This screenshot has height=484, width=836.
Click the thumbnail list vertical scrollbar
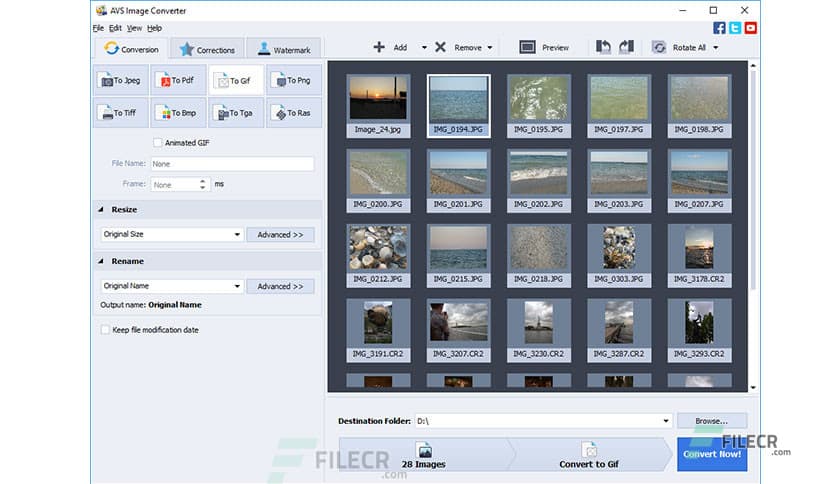pos(753,179)
